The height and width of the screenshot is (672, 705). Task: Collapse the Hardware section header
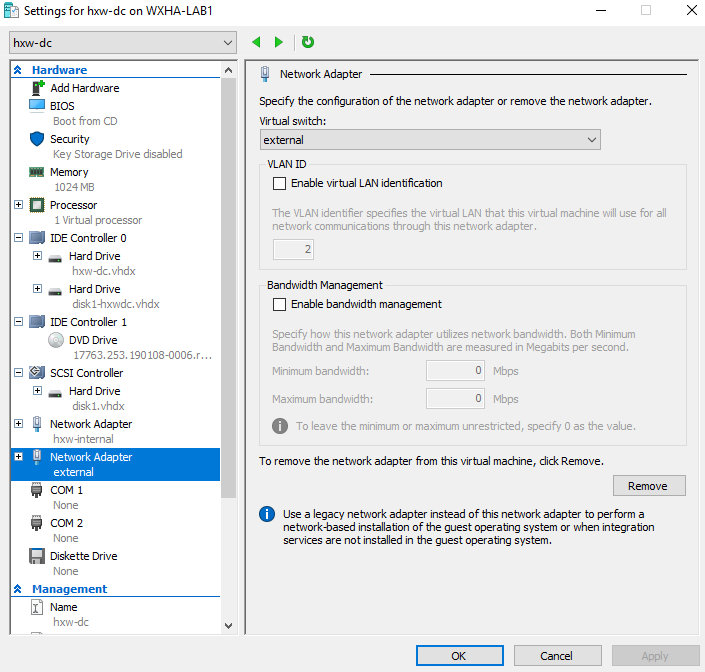click(x=18, y=70)
